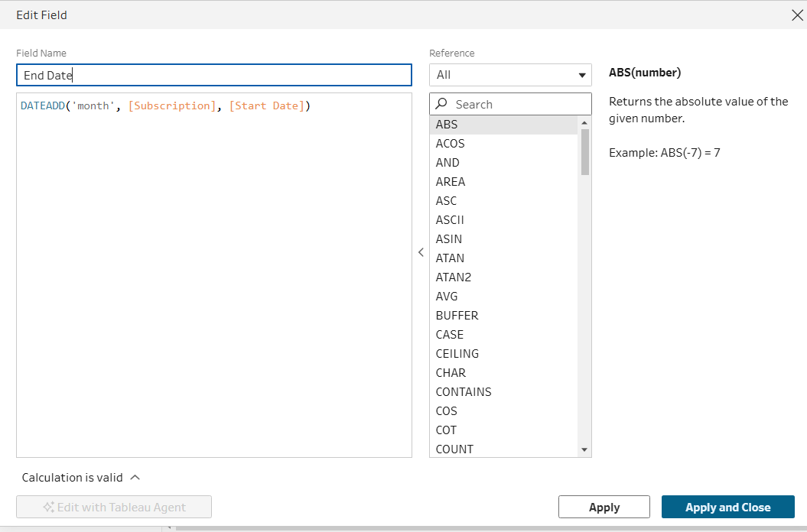Screen dimensions: 807x532
Task: Collapse the Calculation is valid message
Action: click(135, 478)
